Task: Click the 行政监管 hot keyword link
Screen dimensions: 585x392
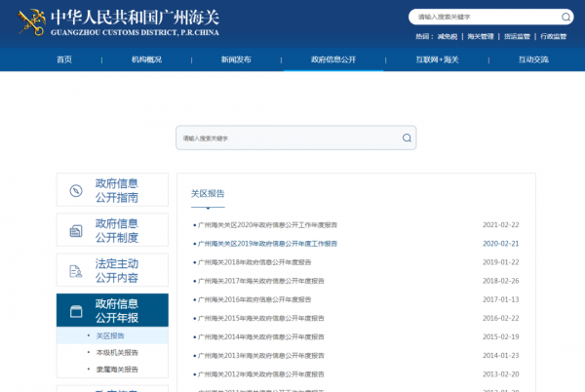Action: point(552,36)
